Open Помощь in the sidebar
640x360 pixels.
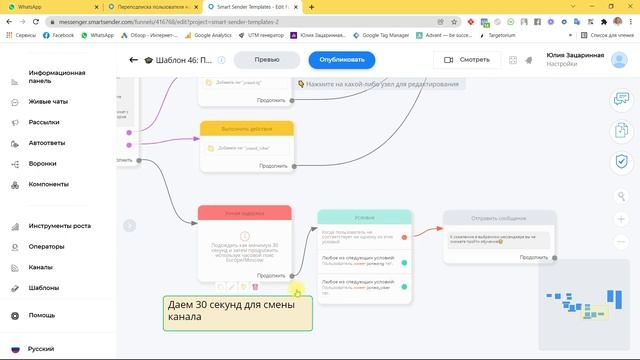tap(42, 316)
